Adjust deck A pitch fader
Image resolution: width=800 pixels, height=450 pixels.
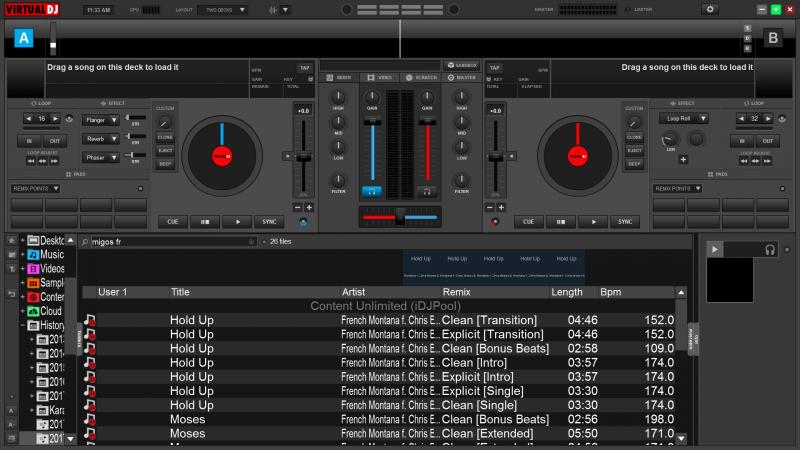[x=304, y=158]
